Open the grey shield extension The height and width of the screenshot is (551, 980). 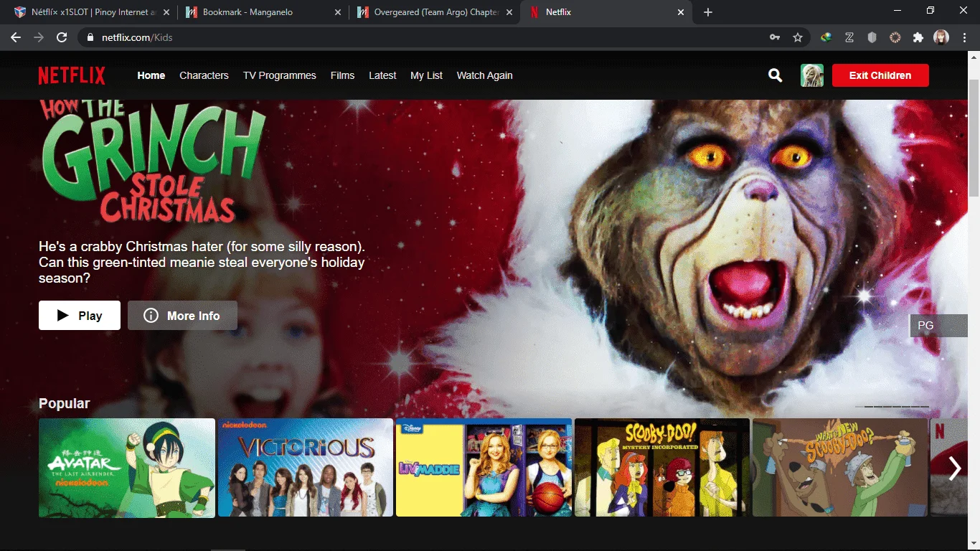[x=872, y=37]
